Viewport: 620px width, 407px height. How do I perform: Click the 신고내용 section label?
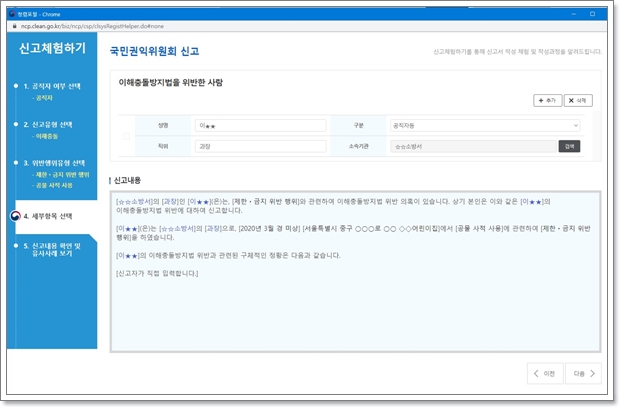(x=127, y=180)
